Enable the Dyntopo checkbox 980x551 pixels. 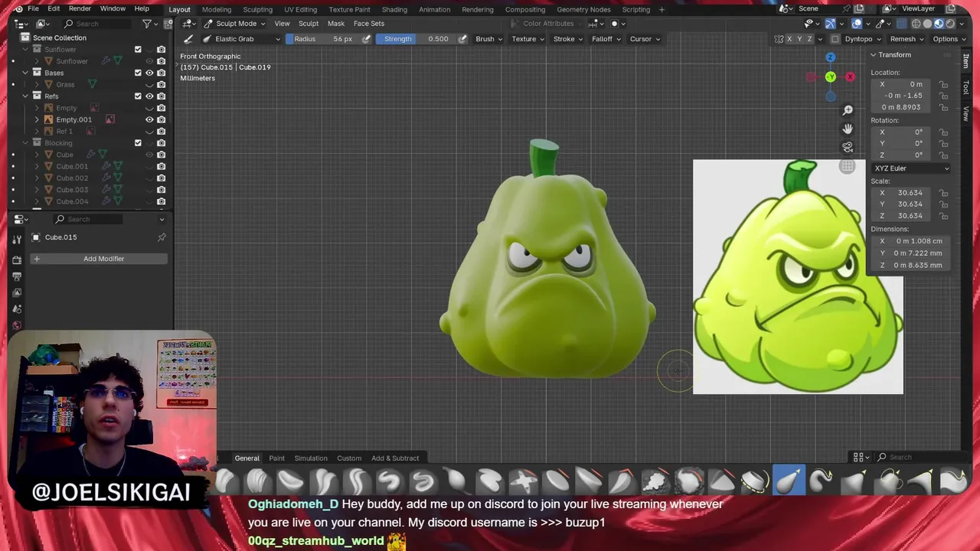pos(836,39)
